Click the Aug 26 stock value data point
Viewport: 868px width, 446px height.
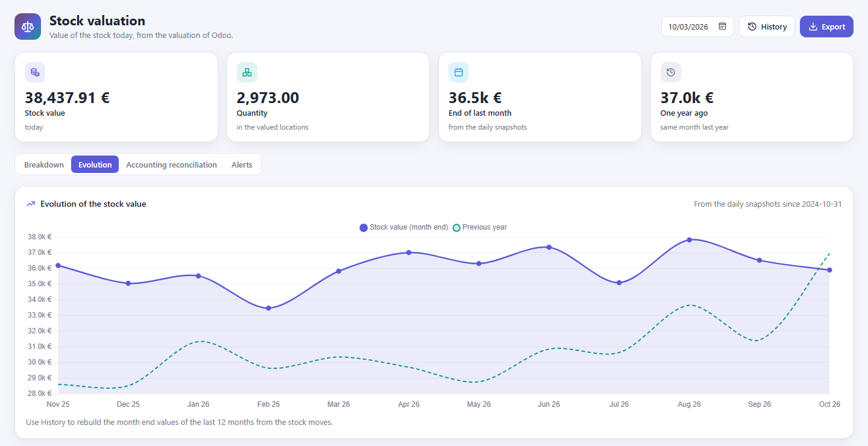(x=689, y=240)
